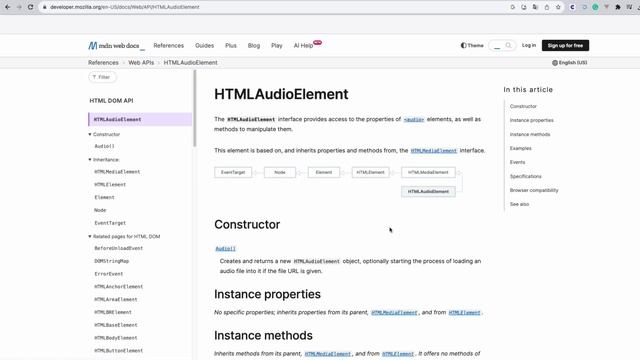The image size is (640, 360).
Task: Click the EventTarget box in inheritance diagram
Action: [x=233, y=172]
